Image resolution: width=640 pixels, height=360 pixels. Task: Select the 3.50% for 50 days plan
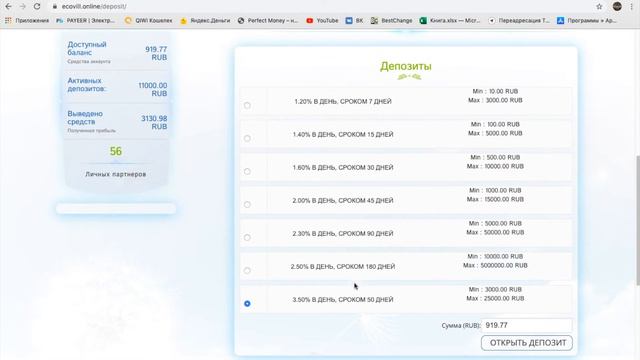tap(247, 304)
